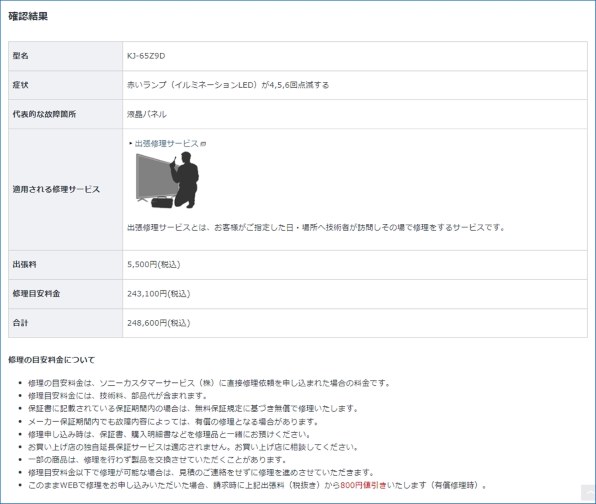The image size is (596, 504).
Task: Open the 出張修理サービス link
Action: coord(166,144)
